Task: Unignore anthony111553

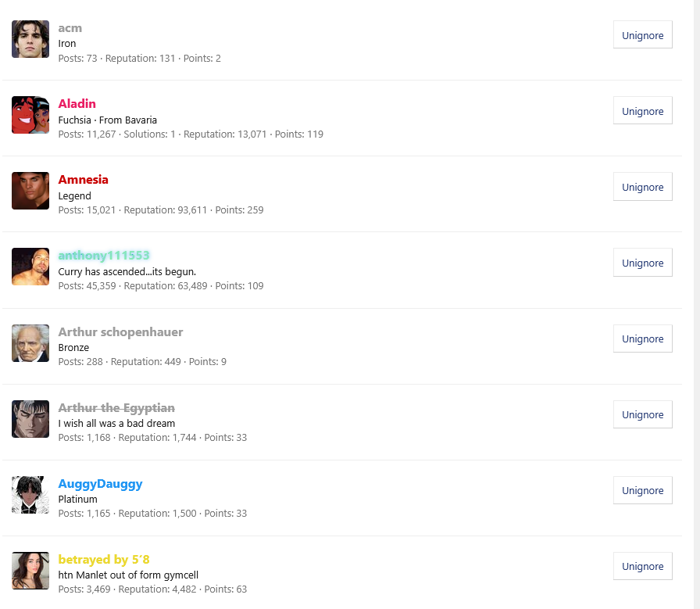Action: click(643, 262)
